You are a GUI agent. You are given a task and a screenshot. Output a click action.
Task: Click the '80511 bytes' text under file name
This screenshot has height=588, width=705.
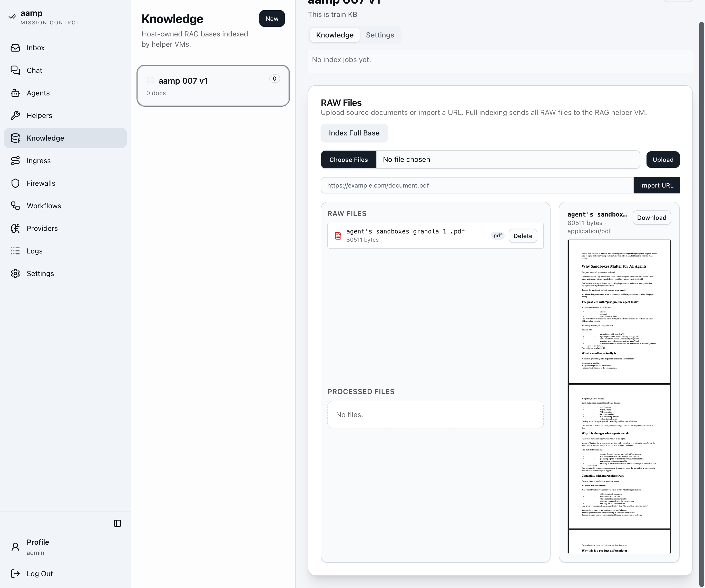coord(362,240)
